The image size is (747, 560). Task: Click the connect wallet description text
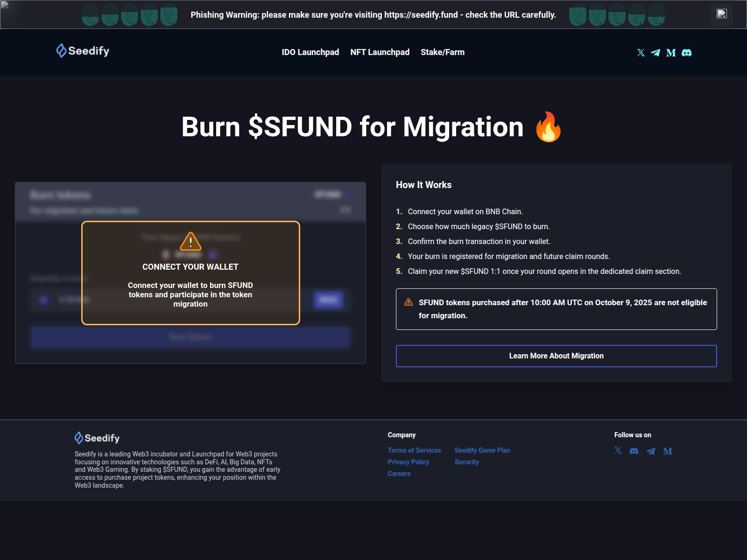pos(190,294)
